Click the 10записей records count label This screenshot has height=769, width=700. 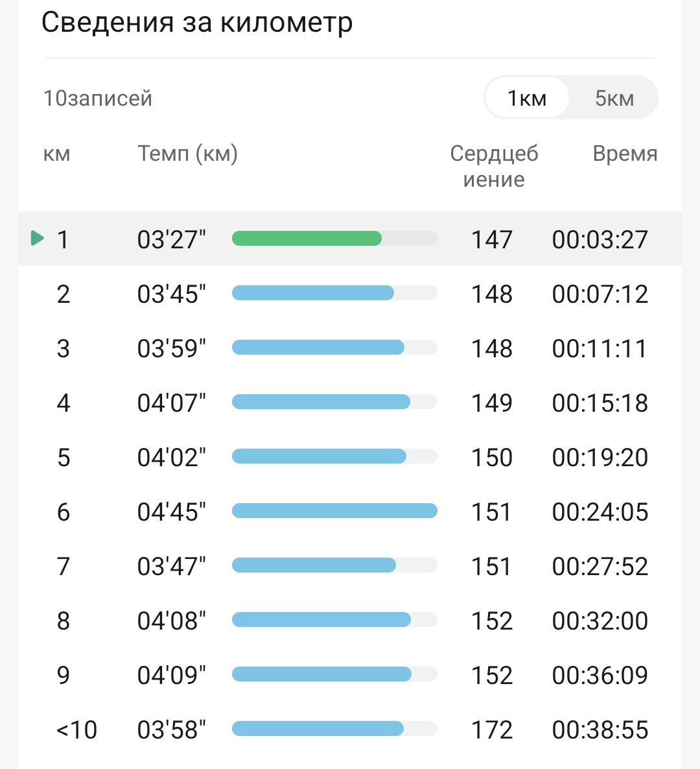[98, 98]
